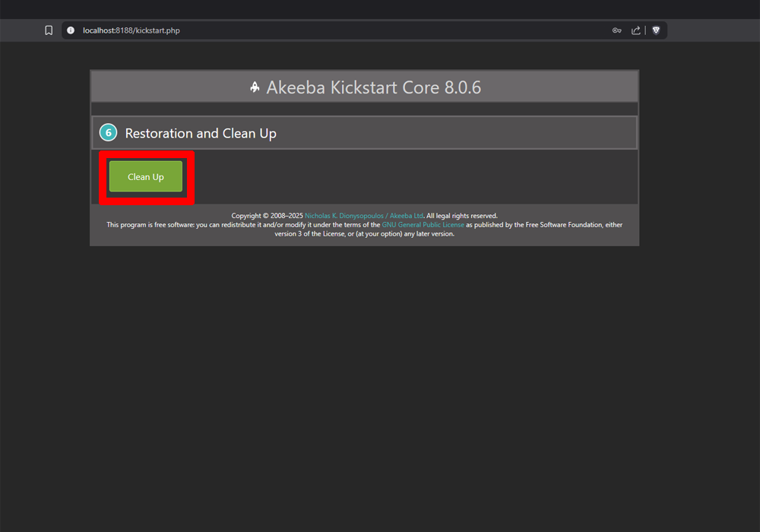Click the Restoration and Clean Up heading
This screenshot has height=532, width=760.
[x=201, y=134]
